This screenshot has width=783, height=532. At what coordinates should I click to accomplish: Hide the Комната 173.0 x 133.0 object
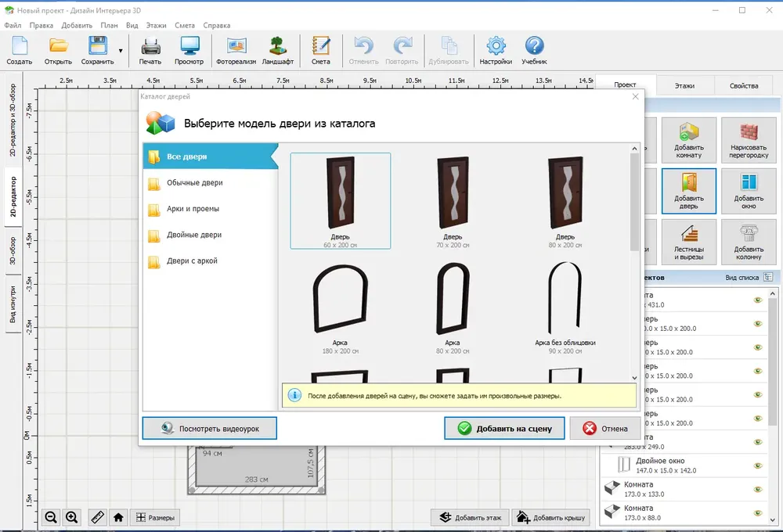pos(757,489)
